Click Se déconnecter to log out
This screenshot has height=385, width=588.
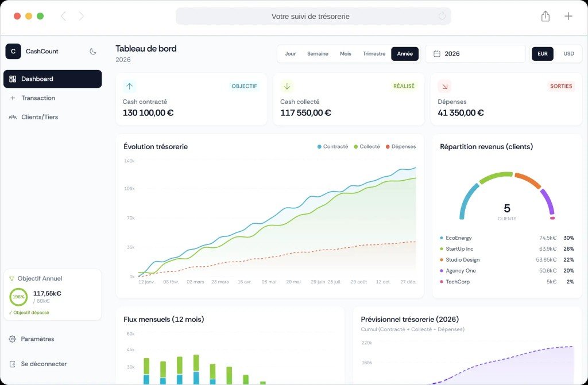43,364
